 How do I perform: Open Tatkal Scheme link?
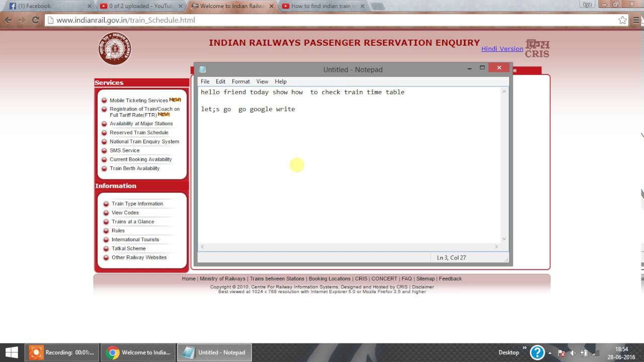pos(128,248)
